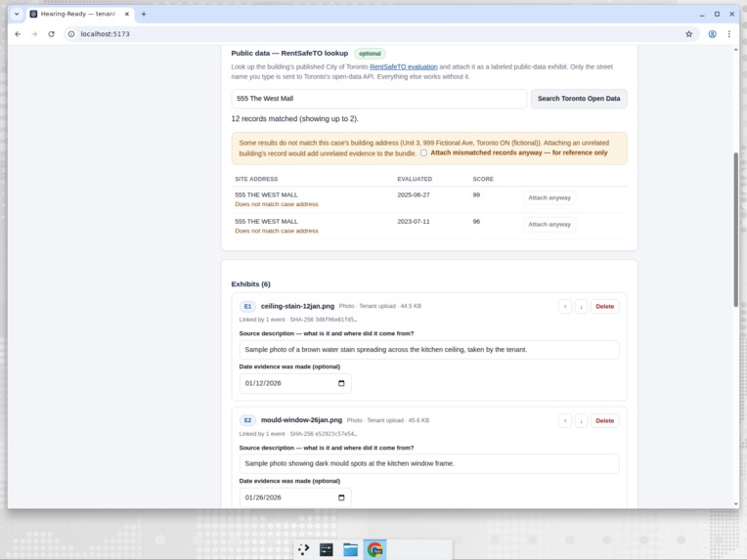Open the leftmost taskbar launcher icon
This screenshot has width=747, height=560.
coord(303,549)
